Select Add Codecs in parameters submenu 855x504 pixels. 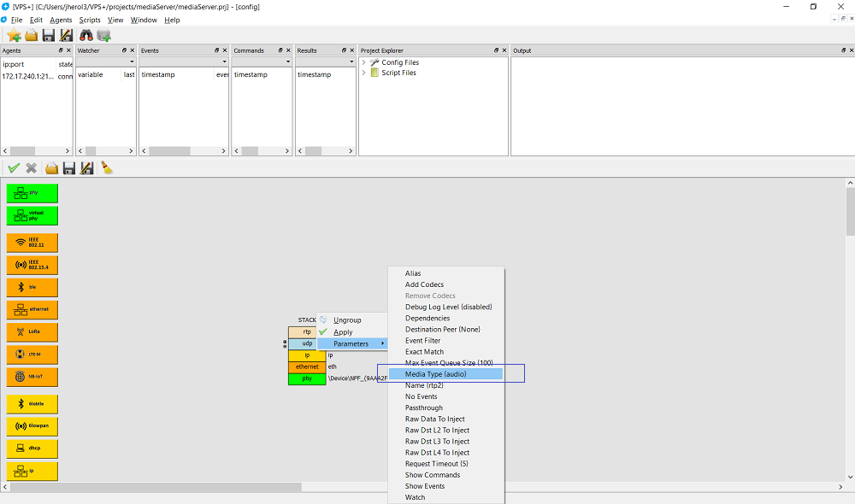pos(424,284)
